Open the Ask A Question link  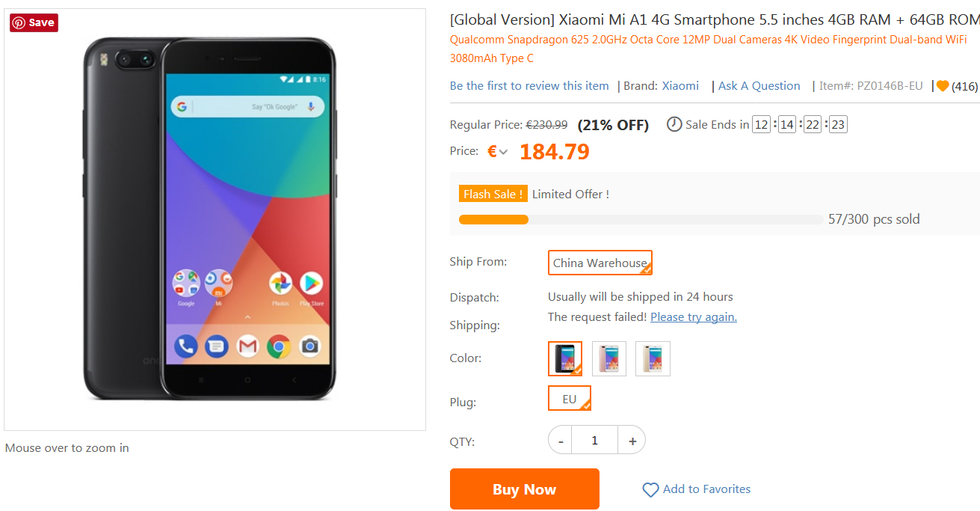(x=759, y=86)
